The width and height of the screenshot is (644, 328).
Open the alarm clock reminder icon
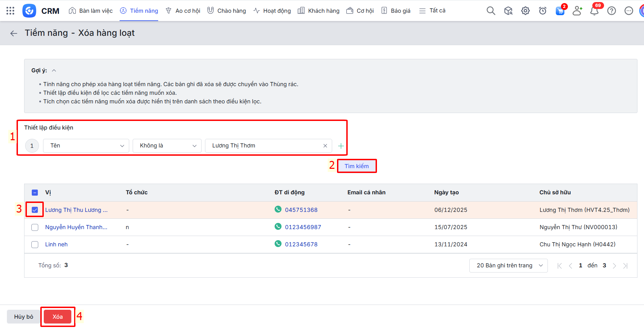(542, 11)
